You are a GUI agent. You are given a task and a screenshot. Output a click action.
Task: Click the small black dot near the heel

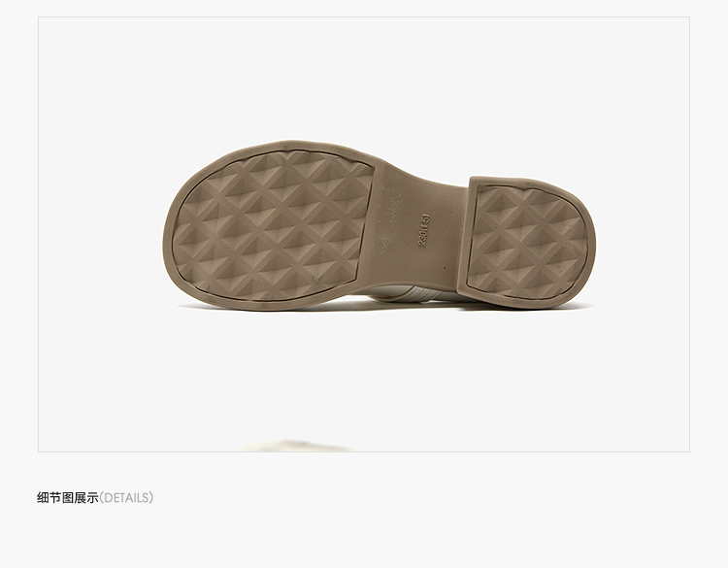(x=445, y=268)
